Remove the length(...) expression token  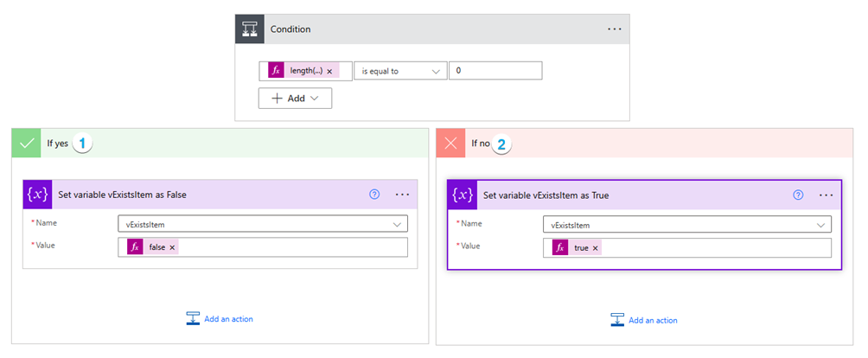pyautogui.click(x=329, y=72)
